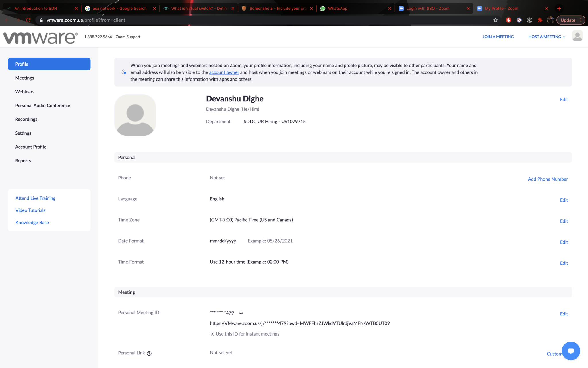This screenshot has height=368, width=588.
Task: Click the profile picture placeholder
Action: click(135, 116)
